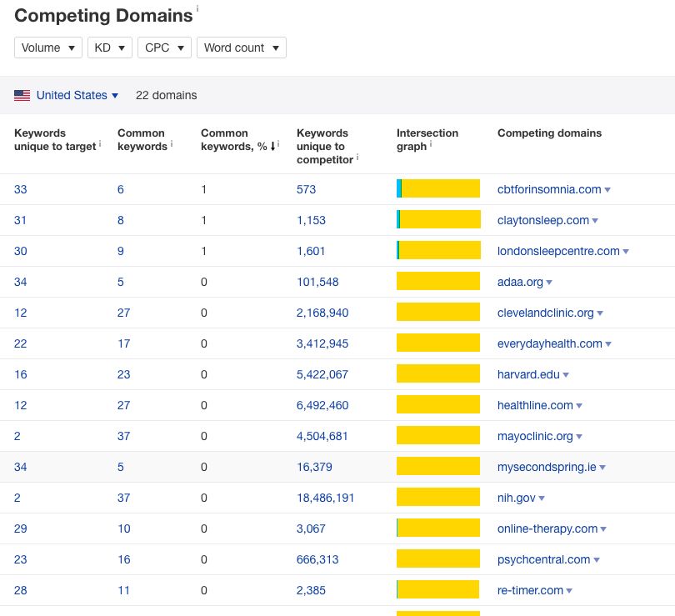Click info icon next to Common keywords % header

coord(278,143)
